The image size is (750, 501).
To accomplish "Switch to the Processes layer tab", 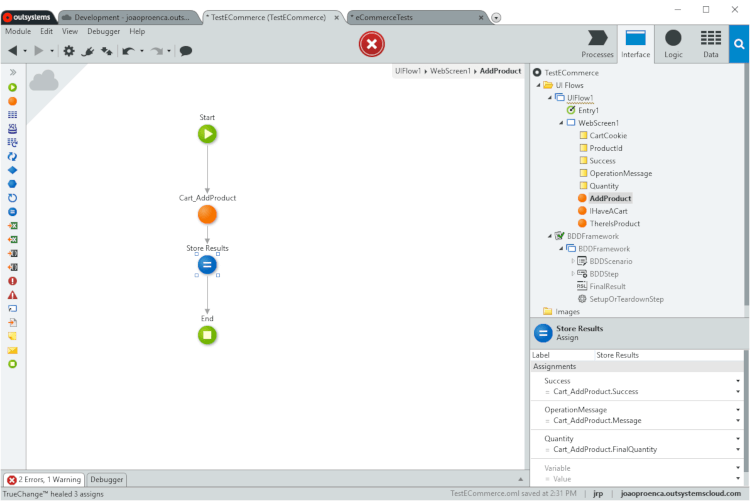I will (x=597, y=44).
